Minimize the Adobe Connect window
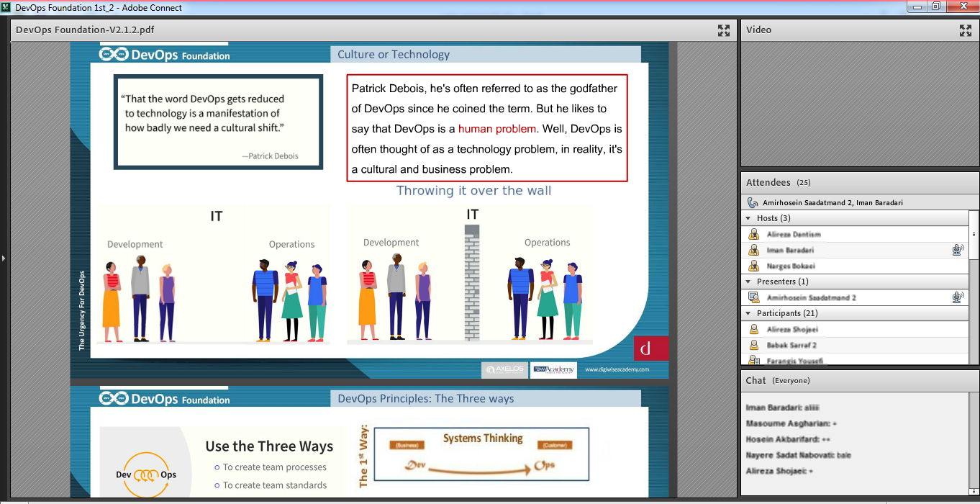The image size is (980, 504). 916,6
